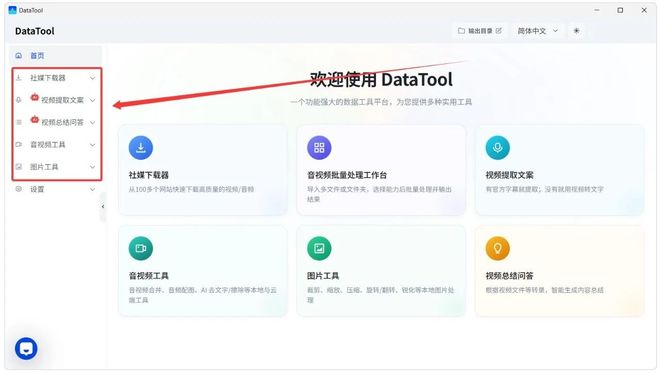Click the image icon beside 图片工具 in sidebar
This screenshot has width=660, height=373.
tap(19, 167)
